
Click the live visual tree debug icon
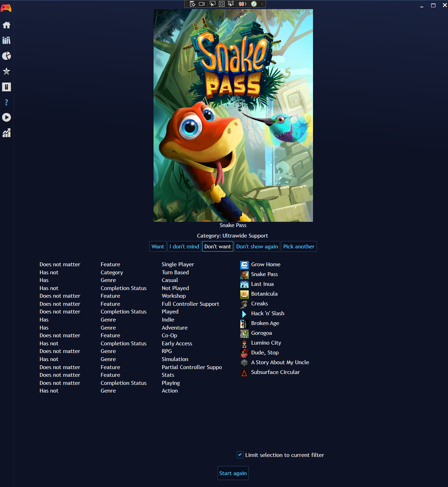192,4
